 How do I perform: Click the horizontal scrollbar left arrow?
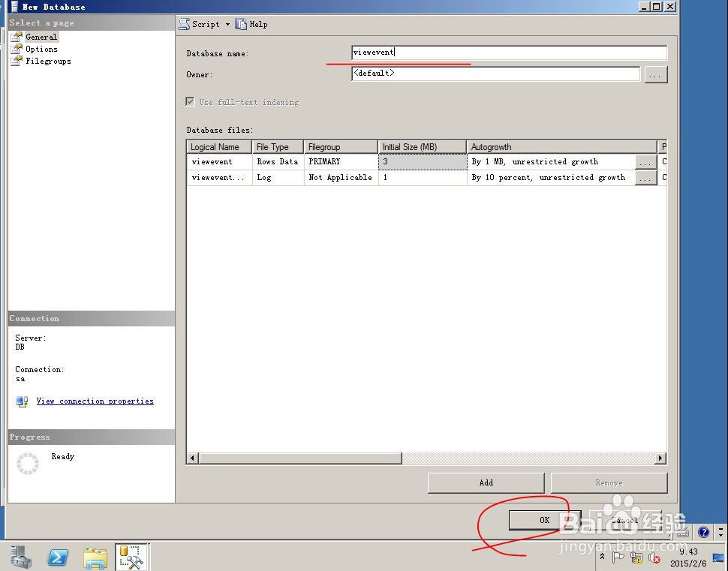pos(192,458)
